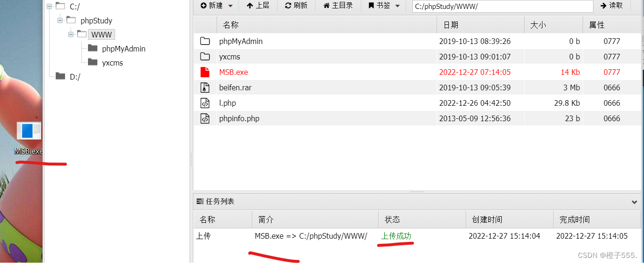Select the phpinfo.php file row
This screenshot has width=644, height=263.
417,118
